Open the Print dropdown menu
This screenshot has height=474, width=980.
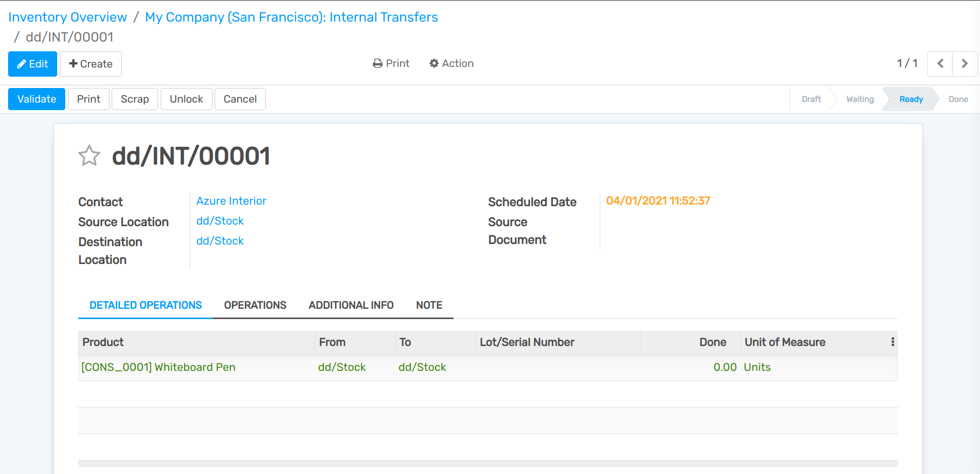click(x=391, y=64)
